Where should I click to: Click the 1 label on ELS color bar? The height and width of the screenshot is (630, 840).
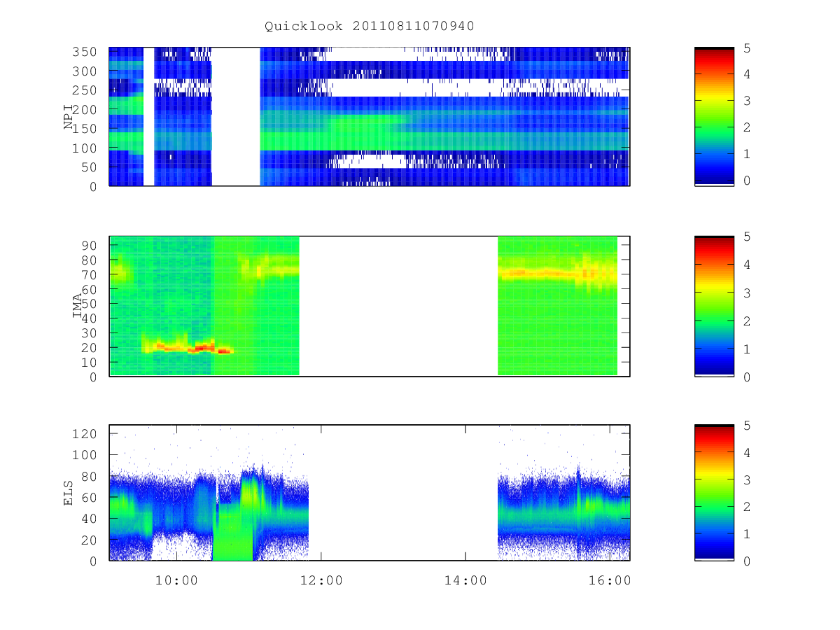[748, 534]
